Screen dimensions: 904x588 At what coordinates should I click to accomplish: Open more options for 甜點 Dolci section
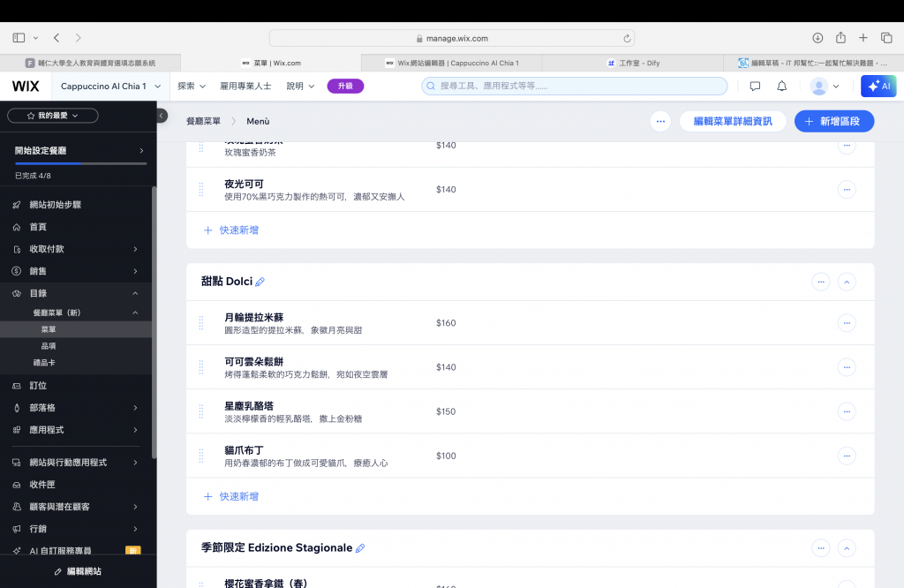[x=821, y=282]
